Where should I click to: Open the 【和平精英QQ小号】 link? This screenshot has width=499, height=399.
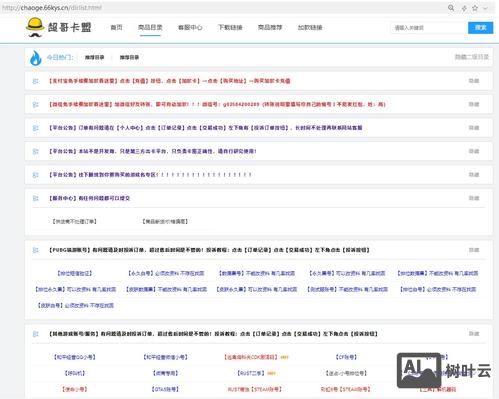[x=74, y=357]
